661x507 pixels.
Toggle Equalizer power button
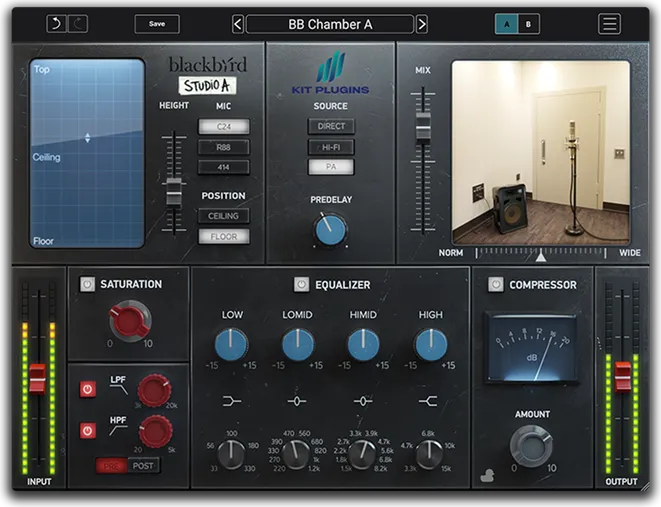click(x=301, y=284)
